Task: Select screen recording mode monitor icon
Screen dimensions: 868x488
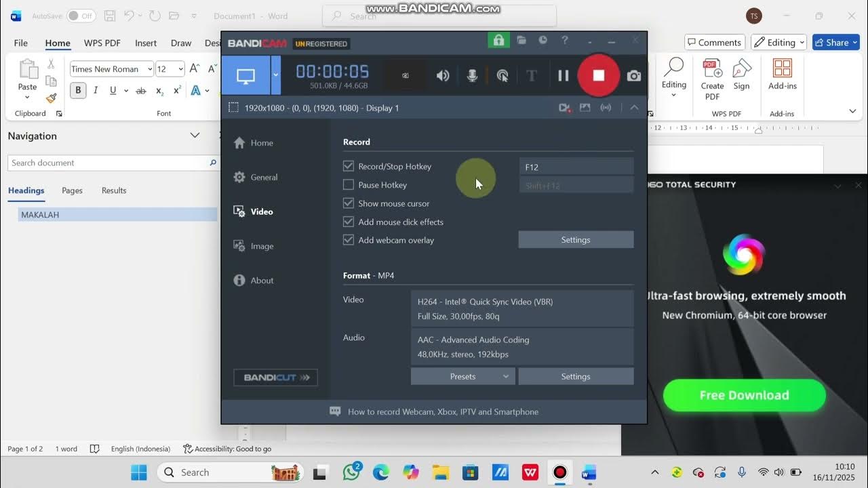Action: (245, 76)
